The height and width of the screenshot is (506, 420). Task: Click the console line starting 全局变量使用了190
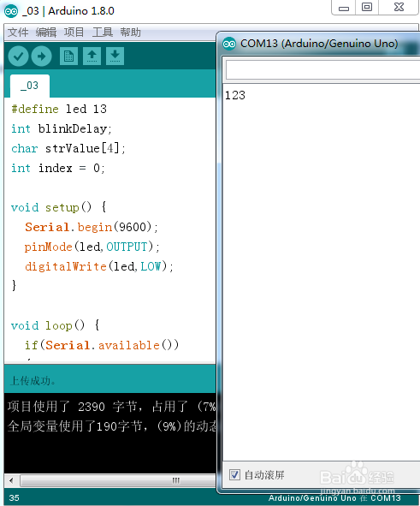click(111, 426)
